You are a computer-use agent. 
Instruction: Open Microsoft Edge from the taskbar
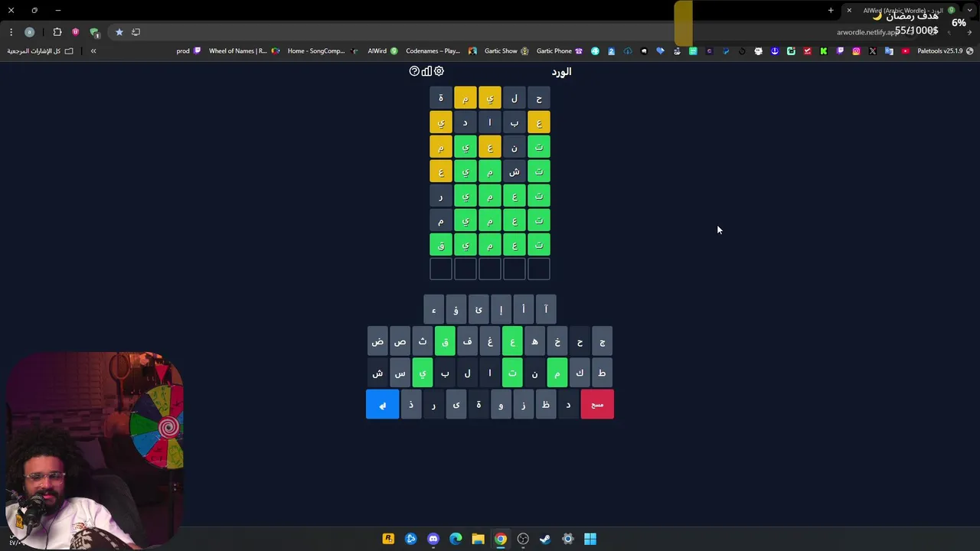coord(456,539)
